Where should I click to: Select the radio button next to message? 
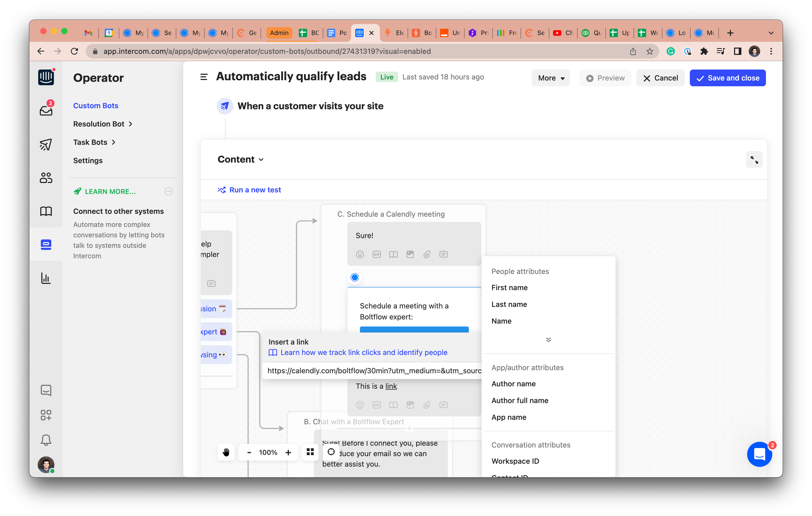[x=354, y=277]
